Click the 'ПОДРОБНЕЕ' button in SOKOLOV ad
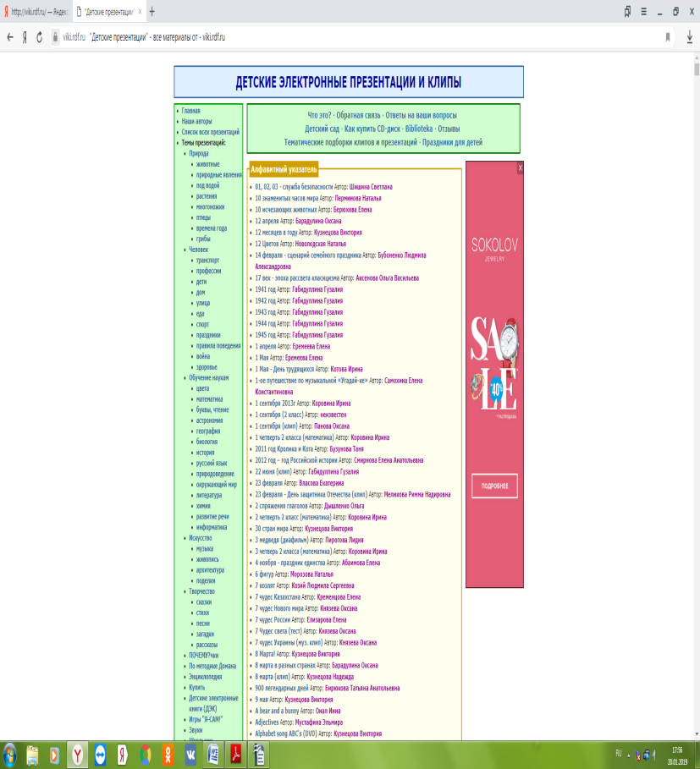This screenshot has width=700, height=769. pyautogui.click(x=494, y=486)
